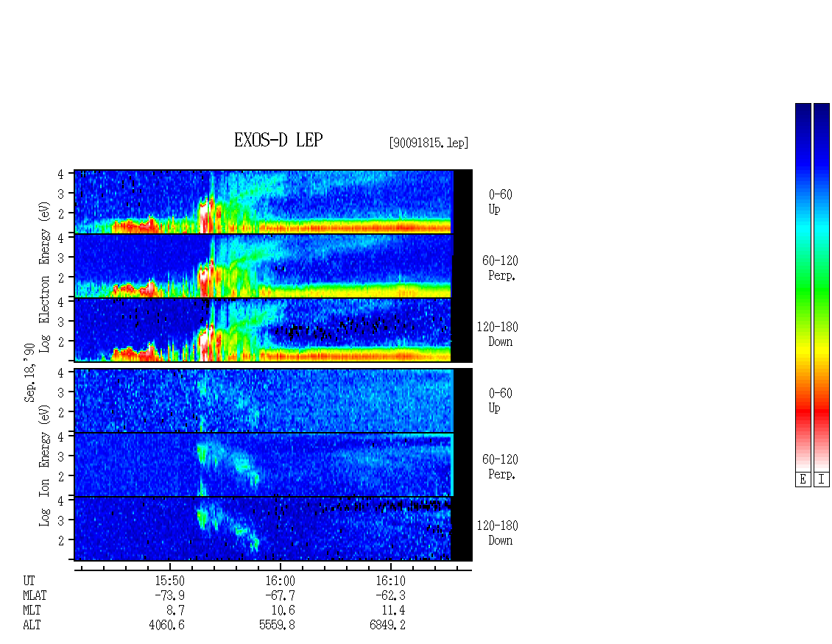This screenshot has width=832, height=644.
Task: Click the [90091815.lep] file label
Action: click(x=429, y=143)
